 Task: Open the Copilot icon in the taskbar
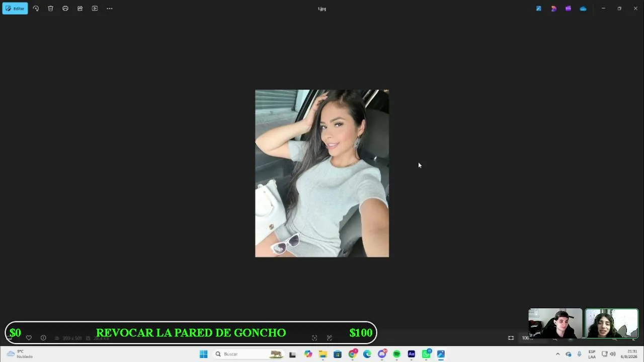click(x=308, y=354)
